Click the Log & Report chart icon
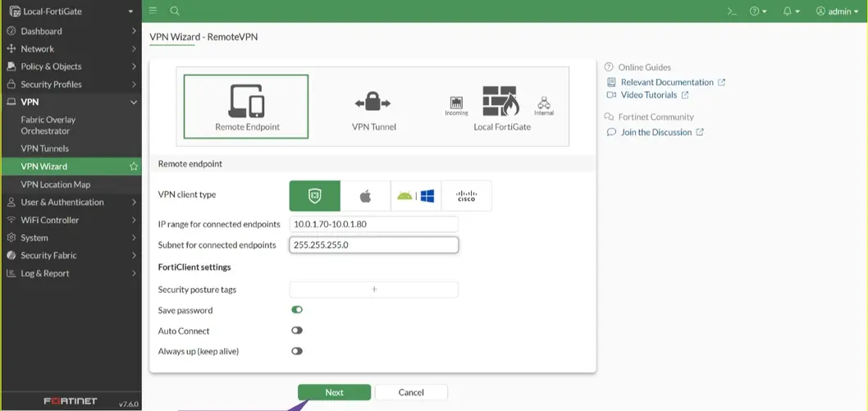The width and height of the screenshot is (868, 411). point(11,273)
